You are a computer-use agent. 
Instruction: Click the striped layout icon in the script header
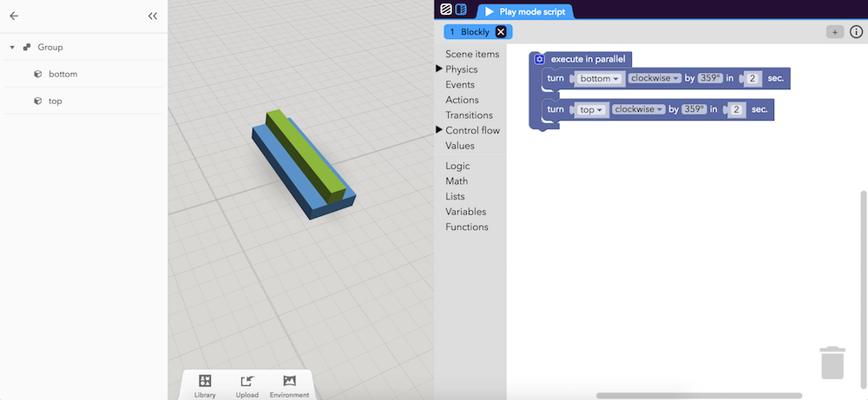tap(446, 9)
